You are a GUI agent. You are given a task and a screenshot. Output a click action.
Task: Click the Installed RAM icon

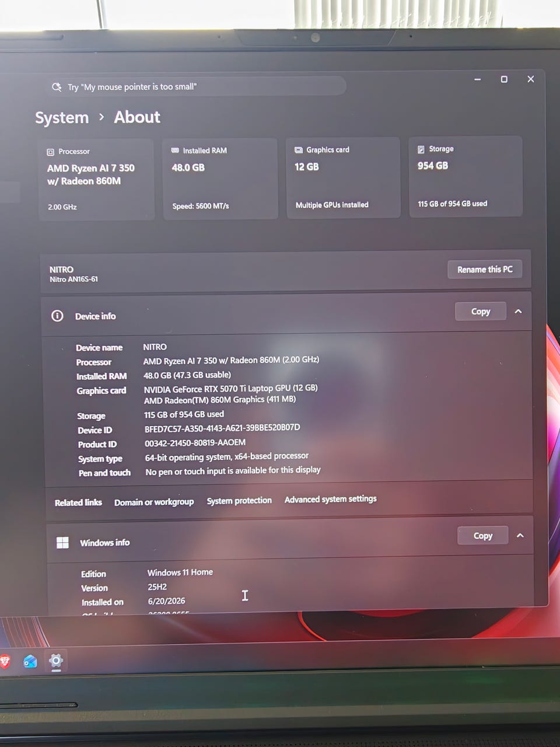pyautogui.click(x=175, y=151)
